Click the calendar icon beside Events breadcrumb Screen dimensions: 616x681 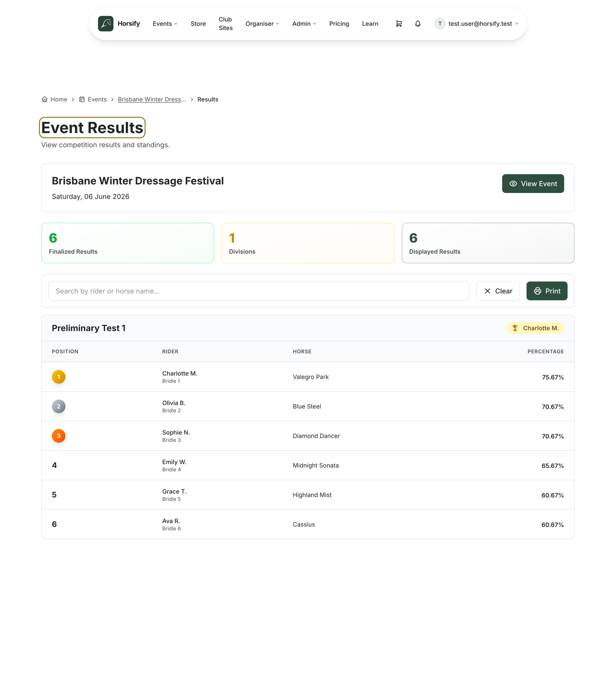[82, 99]
